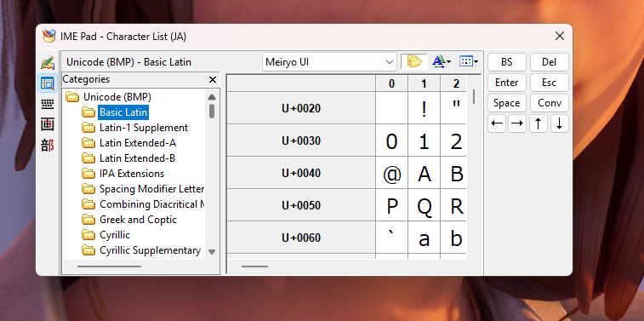Click the down arrow key button
This screenshot has width=644, height=321.
pos(560,123)
